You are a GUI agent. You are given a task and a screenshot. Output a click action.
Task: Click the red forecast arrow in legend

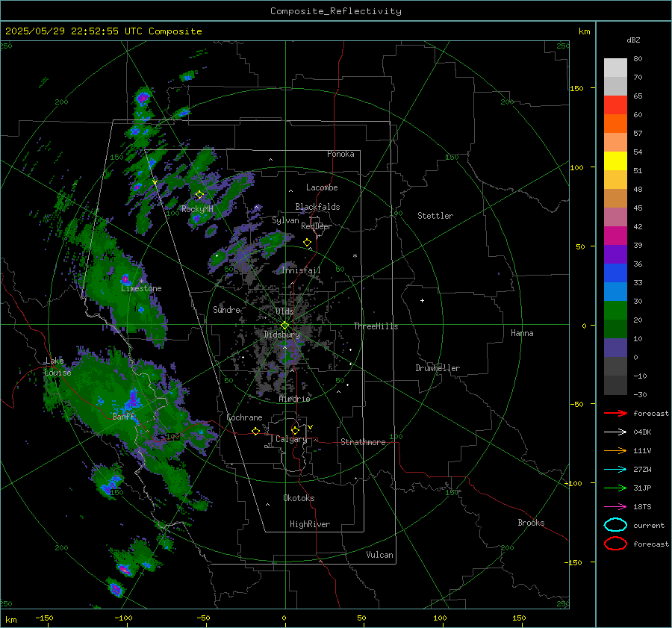click(615, 413)
